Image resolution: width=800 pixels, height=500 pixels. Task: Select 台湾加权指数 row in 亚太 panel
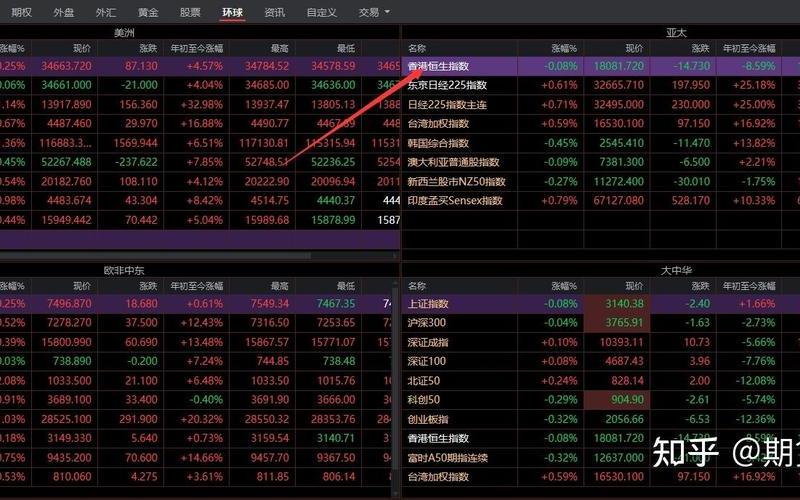point(601,123)
